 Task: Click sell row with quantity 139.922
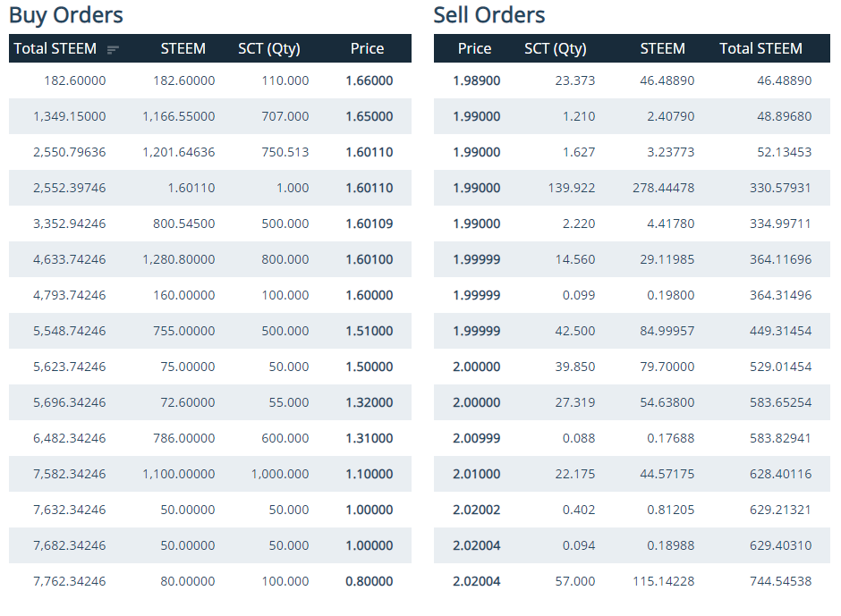pyautogui.click(x=571, y=188)
